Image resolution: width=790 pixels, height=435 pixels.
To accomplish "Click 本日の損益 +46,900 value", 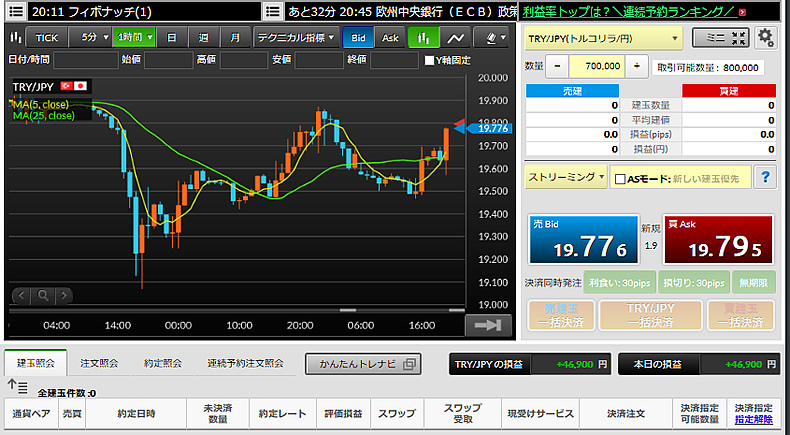I will click(x=742, y=364).
